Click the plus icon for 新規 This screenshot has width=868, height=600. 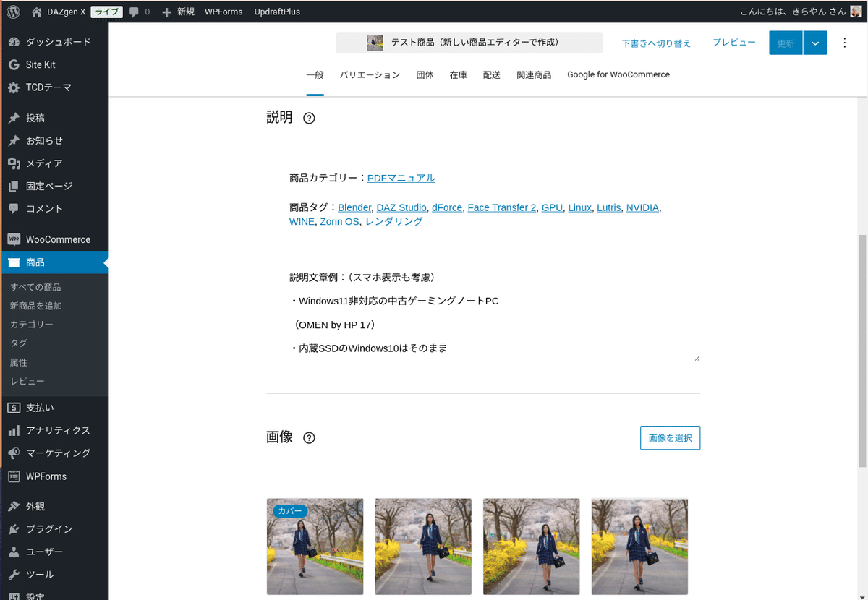(x=167, y=12)
